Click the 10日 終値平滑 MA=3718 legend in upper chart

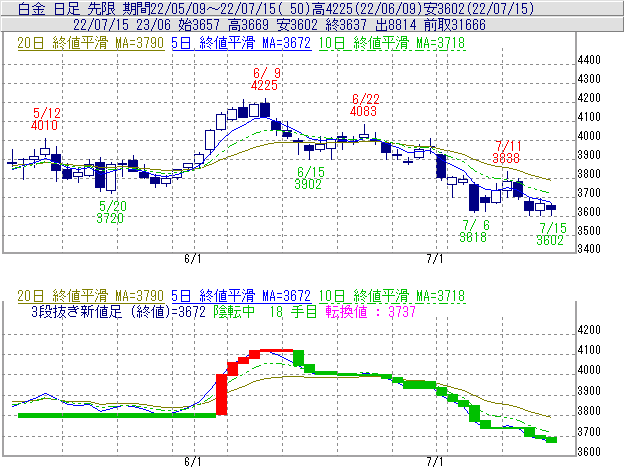coord(392,43)
